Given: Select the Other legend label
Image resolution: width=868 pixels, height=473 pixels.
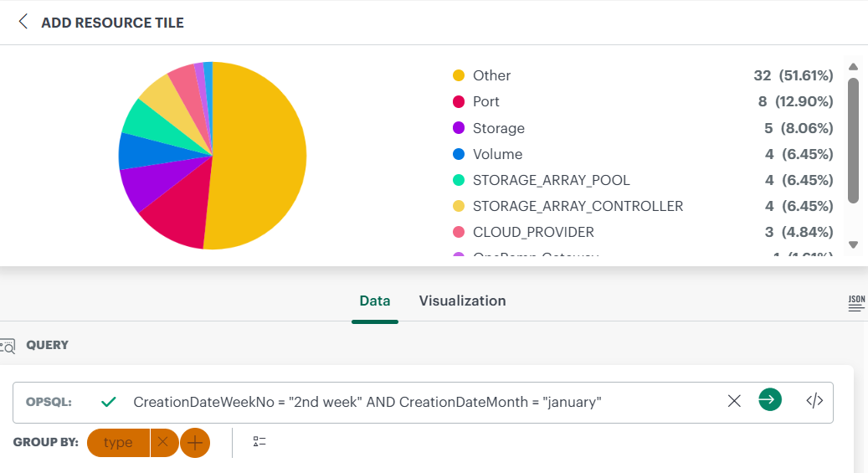Looking at the screenshot, I should [491, 75].
